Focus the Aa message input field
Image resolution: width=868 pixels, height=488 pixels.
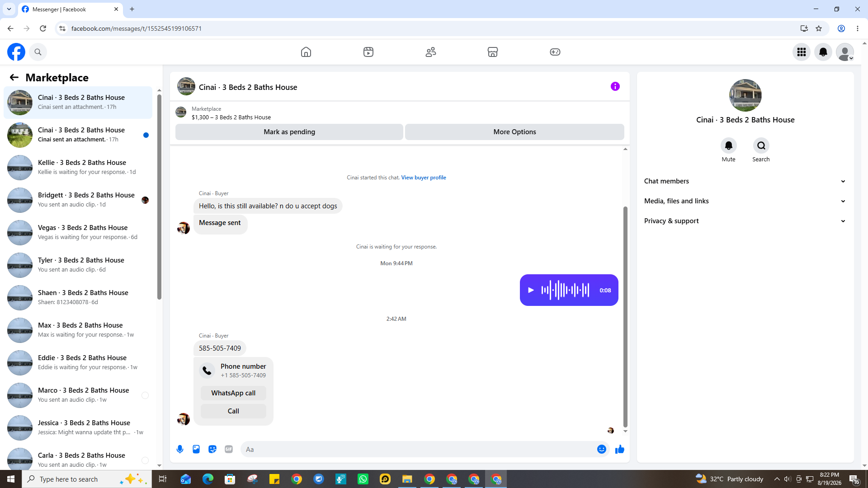(418, 449)
